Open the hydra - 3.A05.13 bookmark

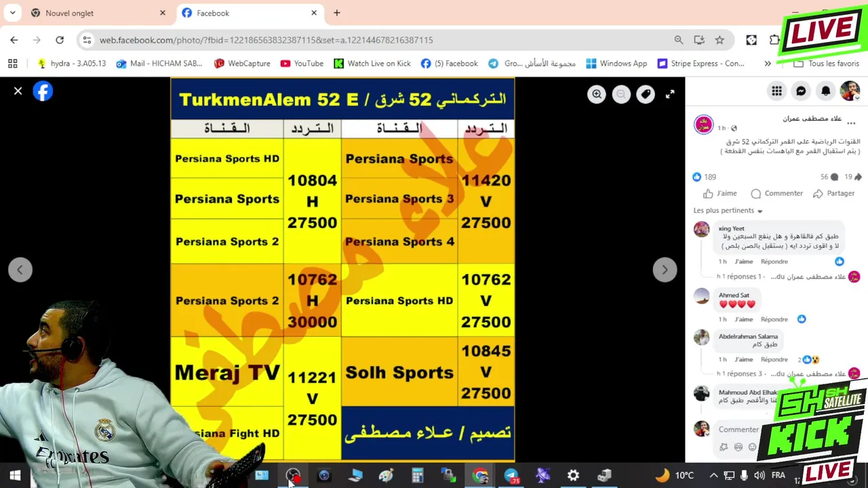click(x=71, y=63)
